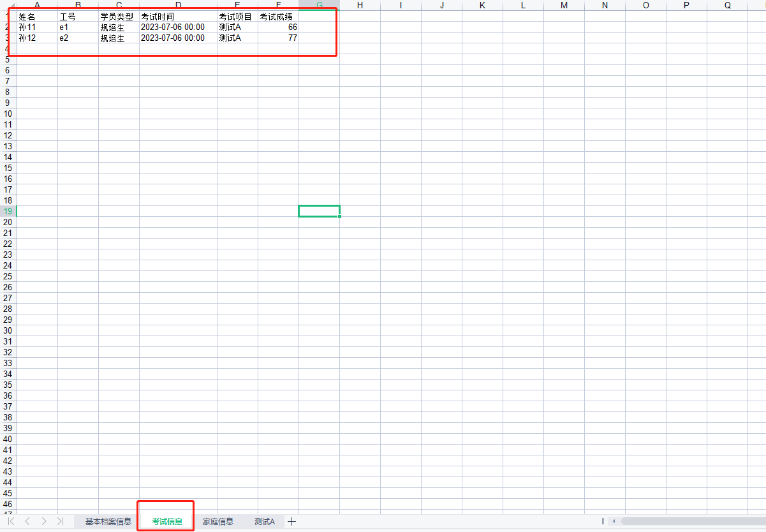Click the active cell G19
The image size is (766, 532).
pos(319,211)
